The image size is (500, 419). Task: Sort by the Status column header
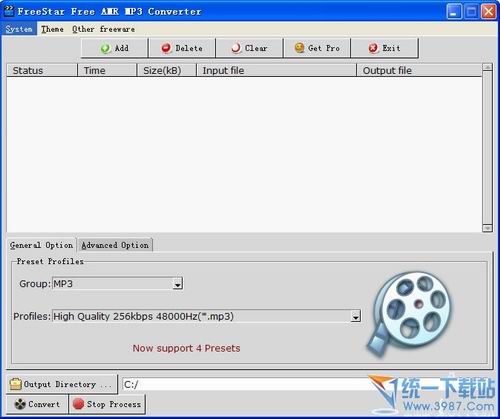coord(42,70)
